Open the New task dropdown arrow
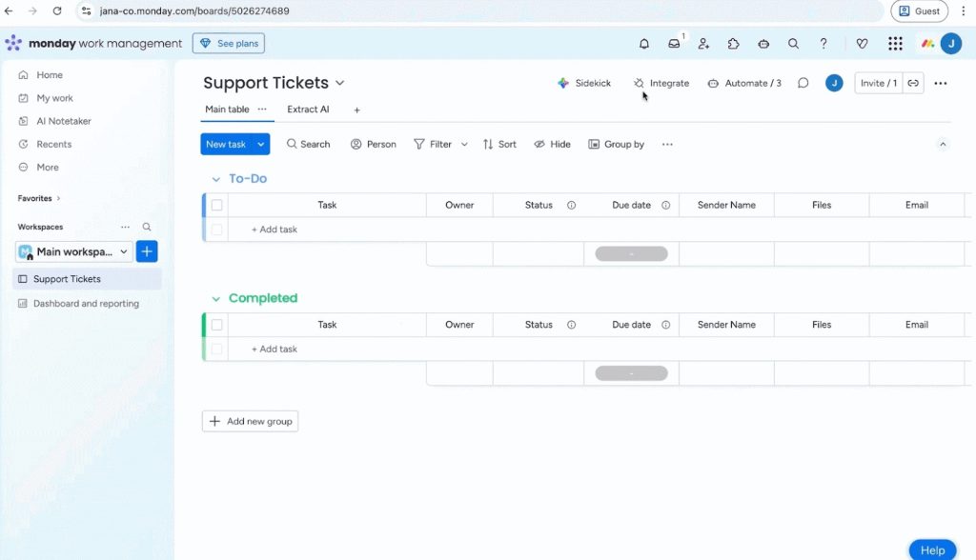 point(262,145)
